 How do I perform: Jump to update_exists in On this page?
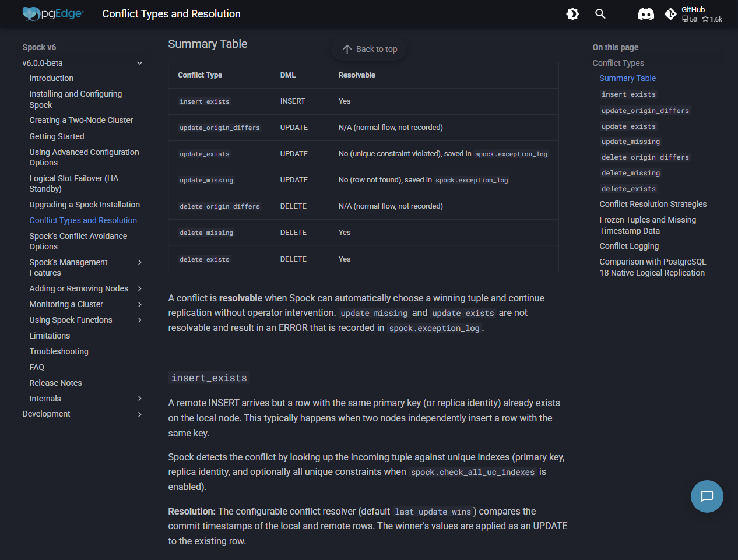coord(628,126)
